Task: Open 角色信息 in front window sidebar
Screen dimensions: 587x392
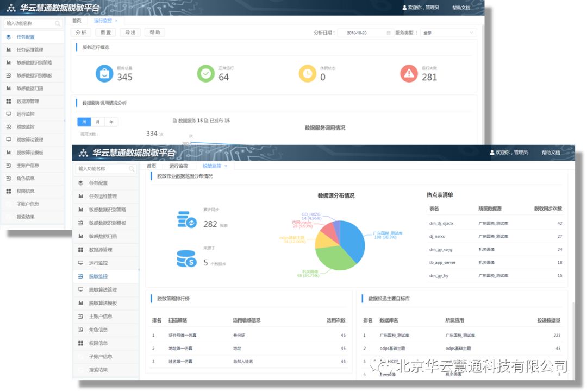Action: (105, 330)
